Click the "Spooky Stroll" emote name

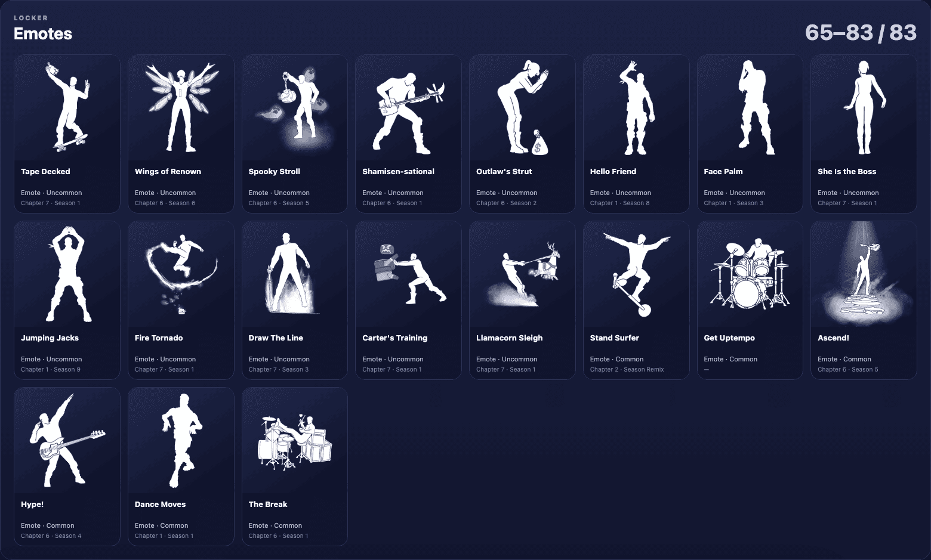[x=275, y=172]
